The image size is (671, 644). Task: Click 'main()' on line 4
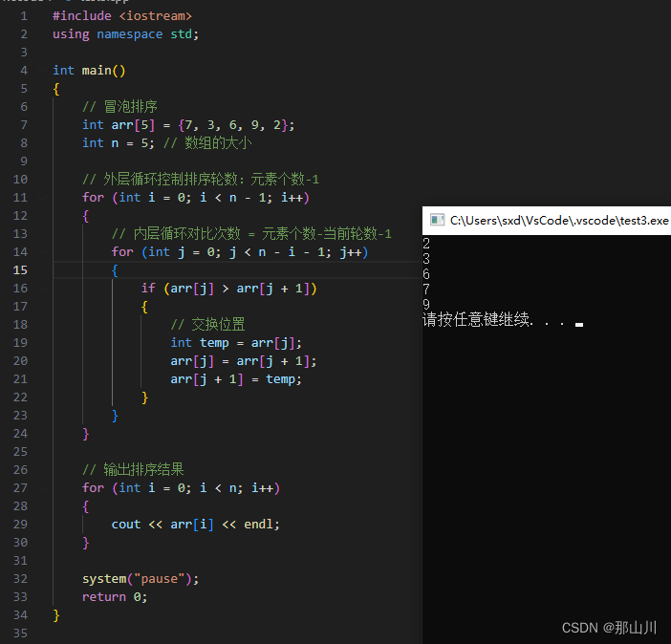[103, 70]
